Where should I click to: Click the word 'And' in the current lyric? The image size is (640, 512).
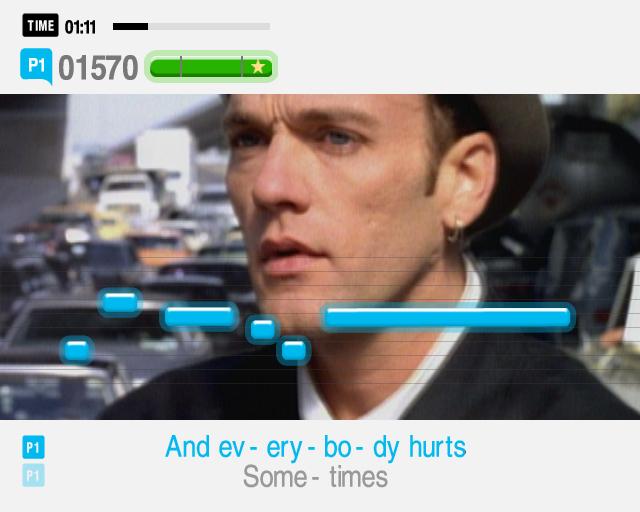188,447
